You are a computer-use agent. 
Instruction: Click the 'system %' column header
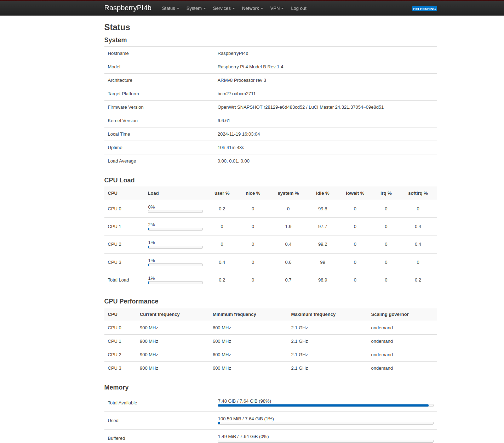(x=288, y=193)
